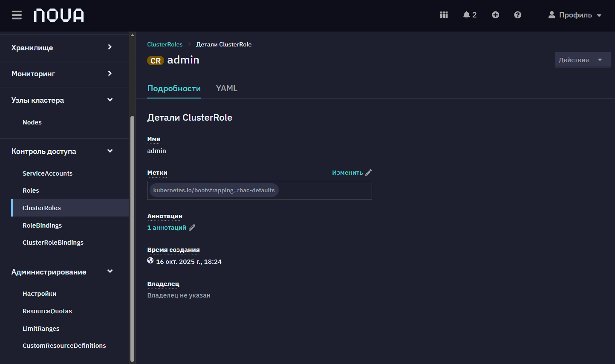
Task: Click pencil icon next to Изменить
Action: pos(369,173)
